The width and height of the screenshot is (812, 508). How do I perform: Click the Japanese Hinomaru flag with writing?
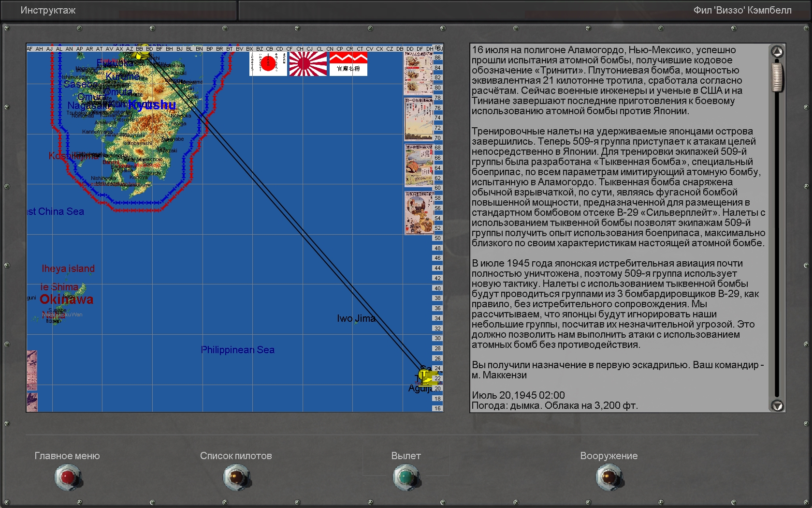tap(268, 64)
